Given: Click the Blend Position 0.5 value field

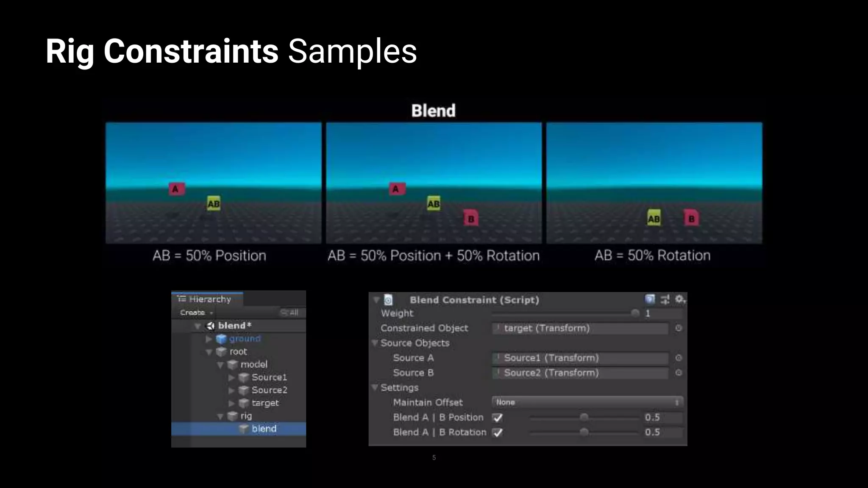Looking at the screenshot, I should coord(663,418).
